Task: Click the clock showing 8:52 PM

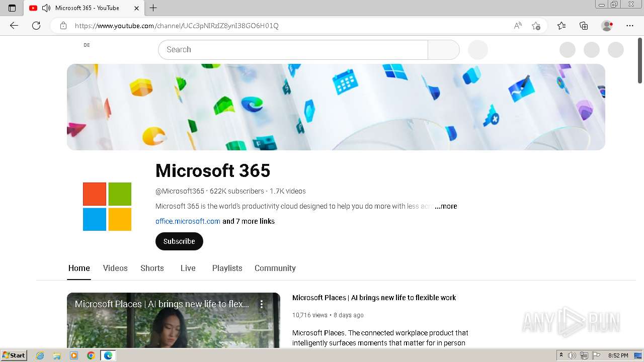Action: coord(618,355)
